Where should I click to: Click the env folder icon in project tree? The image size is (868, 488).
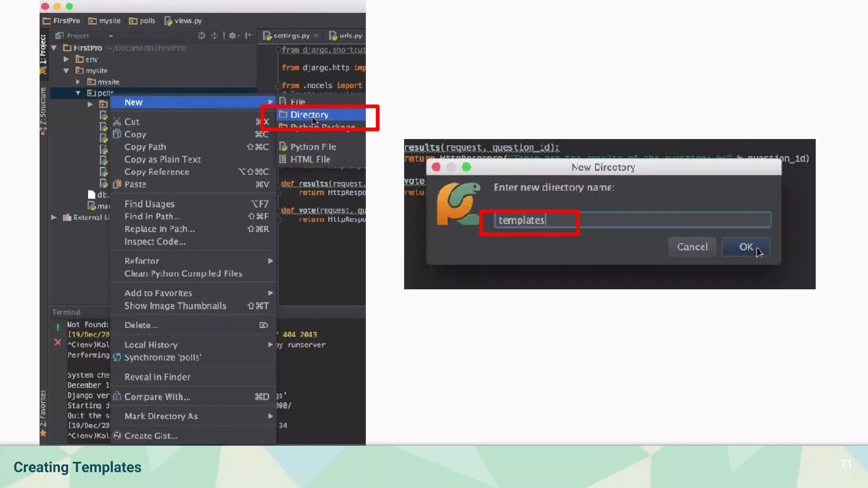coord(80,59)
